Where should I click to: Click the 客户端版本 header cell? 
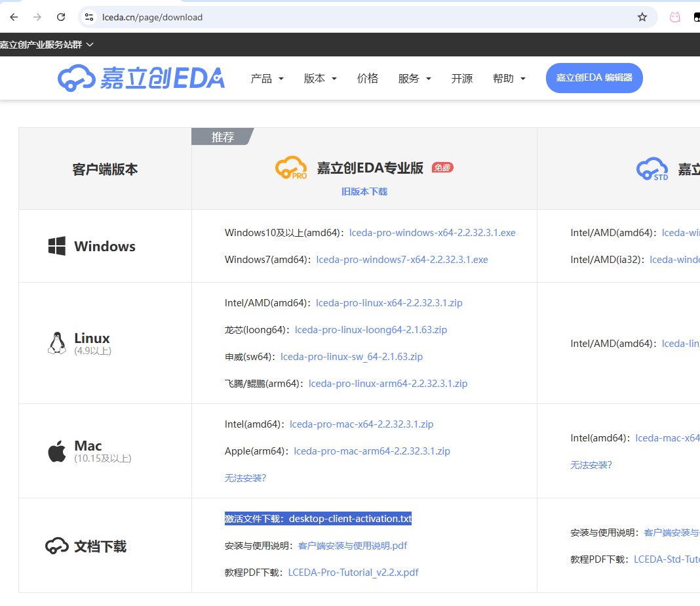tap(105, 169)
